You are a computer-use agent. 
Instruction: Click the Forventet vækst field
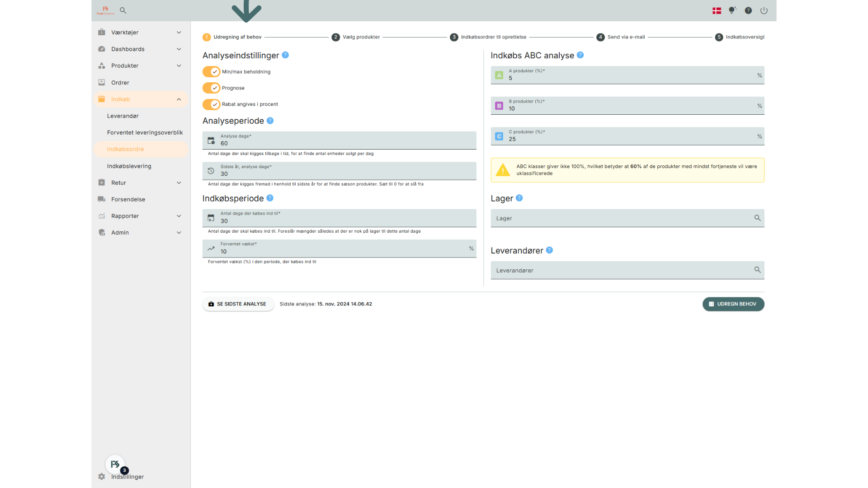coord(340,249)
